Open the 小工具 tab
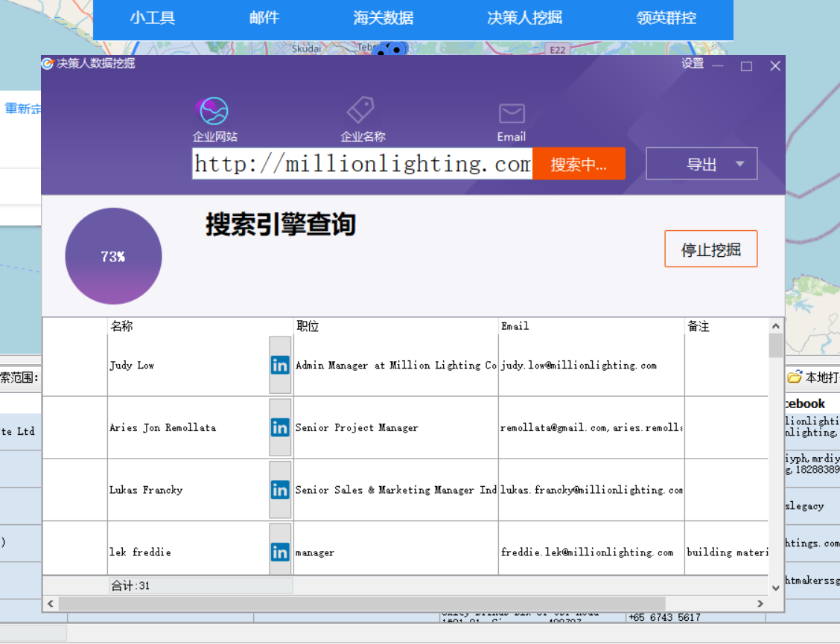The image size is (840, 644). coord(153,18)
